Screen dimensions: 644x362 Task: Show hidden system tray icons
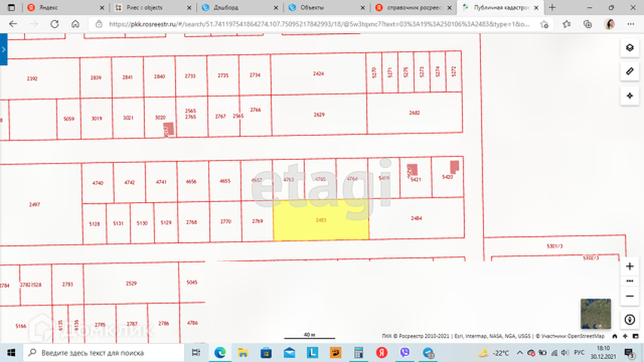[x=519, y=352]
